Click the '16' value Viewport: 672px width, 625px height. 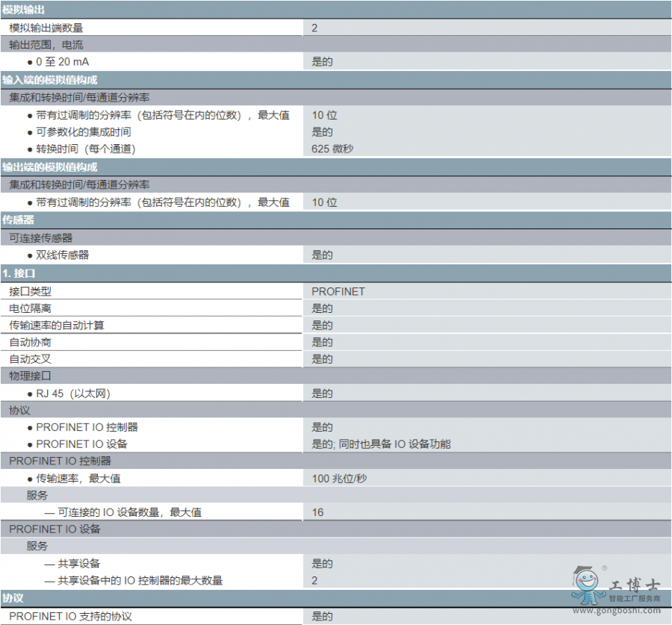[x=317, y=512]
